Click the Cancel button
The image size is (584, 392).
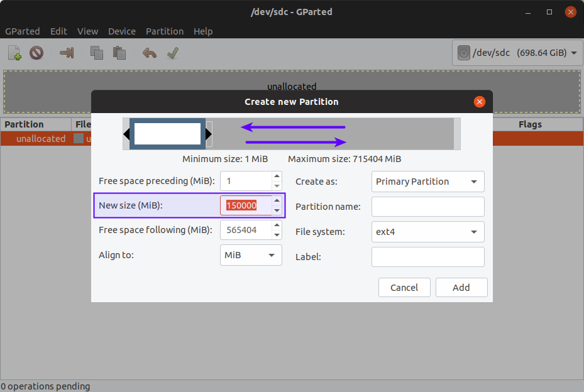point(404,288)
